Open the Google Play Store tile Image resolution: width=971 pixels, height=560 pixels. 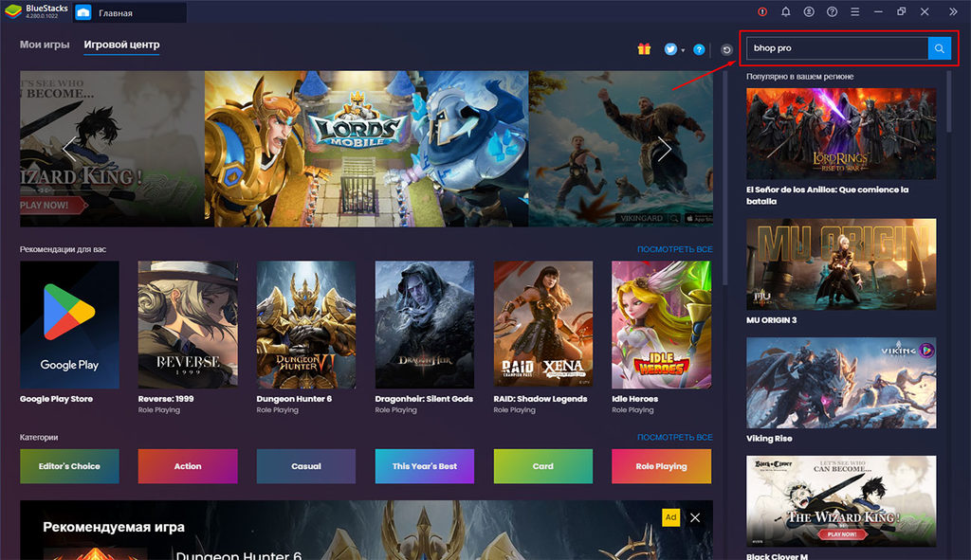click(x=69, y=325)
